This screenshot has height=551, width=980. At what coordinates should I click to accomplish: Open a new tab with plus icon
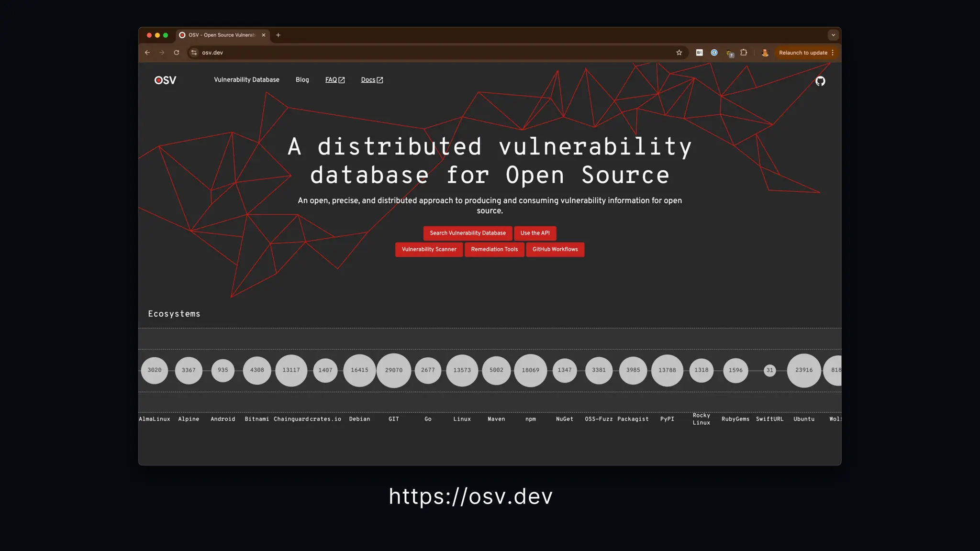(278, 35)
